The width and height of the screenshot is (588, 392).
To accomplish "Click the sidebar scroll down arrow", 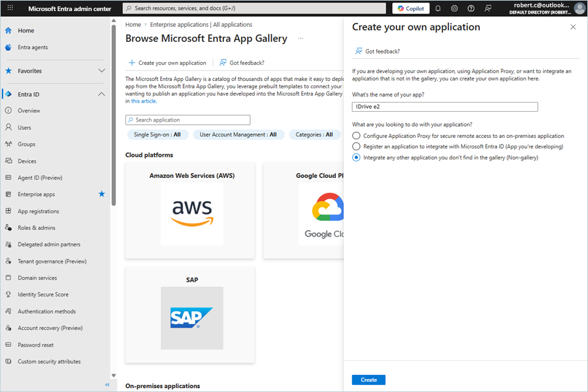I will click(x=114, y=376).
